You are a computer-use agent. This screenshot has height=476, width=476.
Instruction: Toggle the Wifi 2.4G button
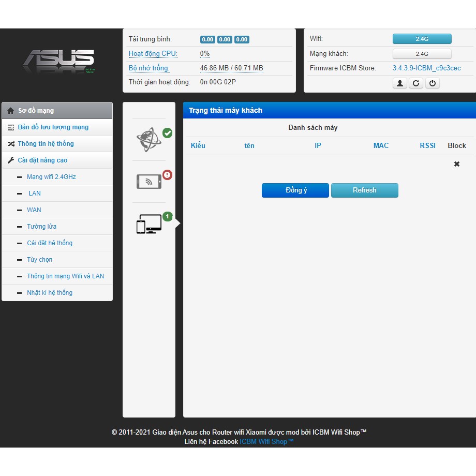coord(422,39)
